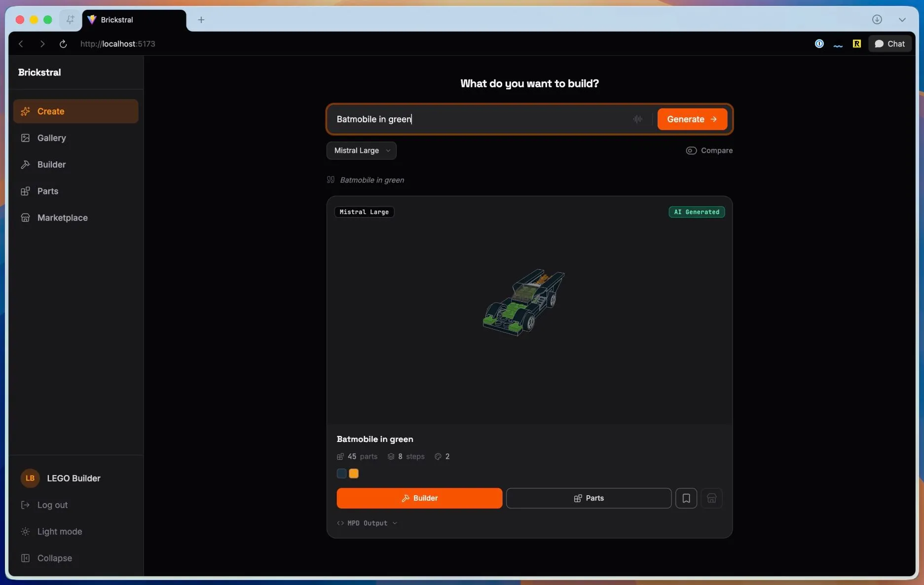Click the Generate button

[692, 119]
